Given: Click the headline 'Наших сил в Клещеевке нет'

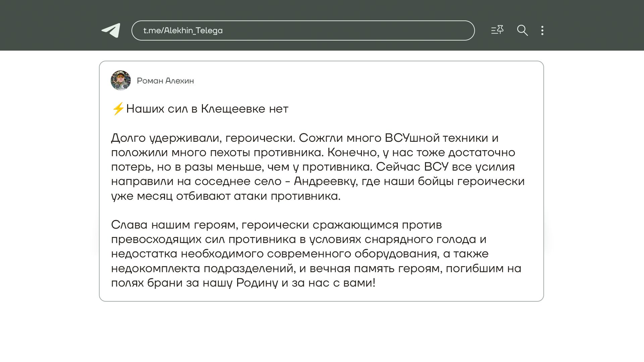Looking at the screenshot, I should (207, 109).
